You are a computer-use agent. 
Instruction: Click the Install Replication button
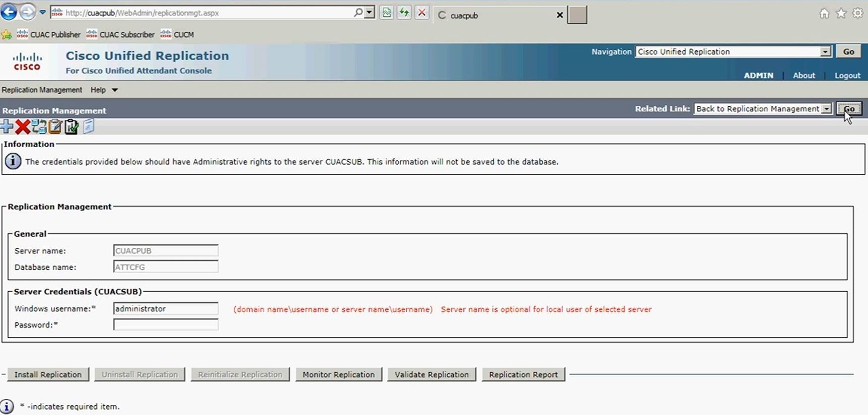(x=48, y=374)
